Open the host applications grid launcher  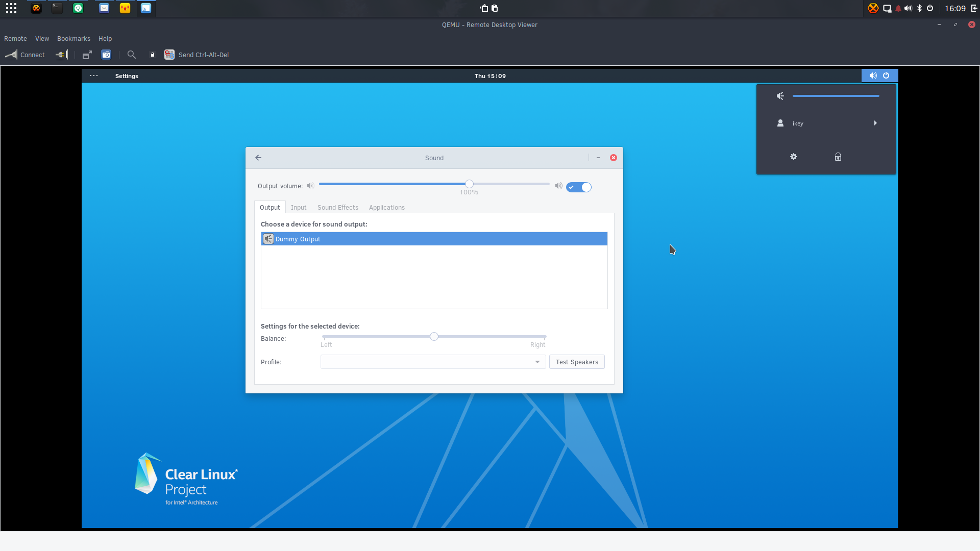pyautogui.click(x=11, y=8)
